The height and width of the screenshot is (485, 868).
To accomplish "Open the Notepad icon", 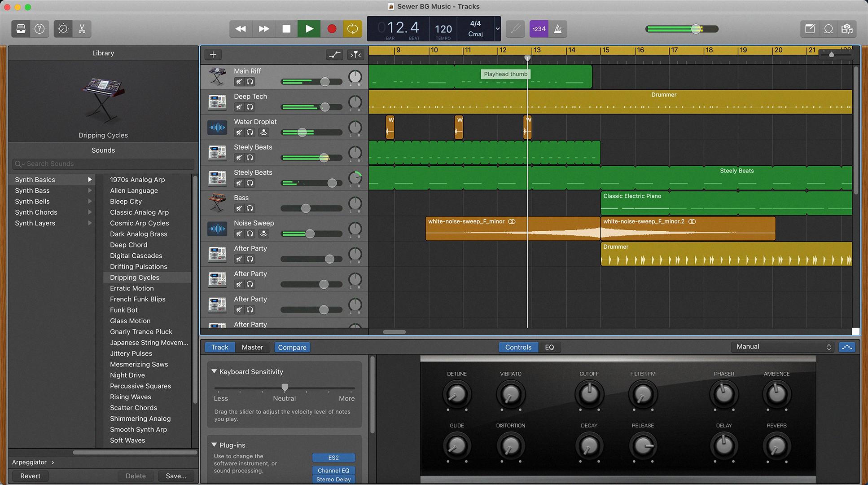I will [810, 29].
